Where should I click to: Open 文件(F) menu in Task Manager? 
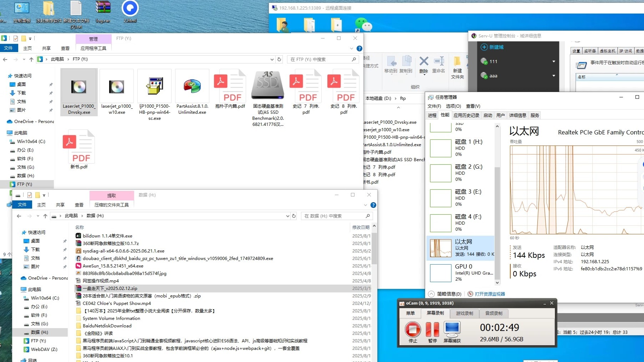tap(434, 106)
